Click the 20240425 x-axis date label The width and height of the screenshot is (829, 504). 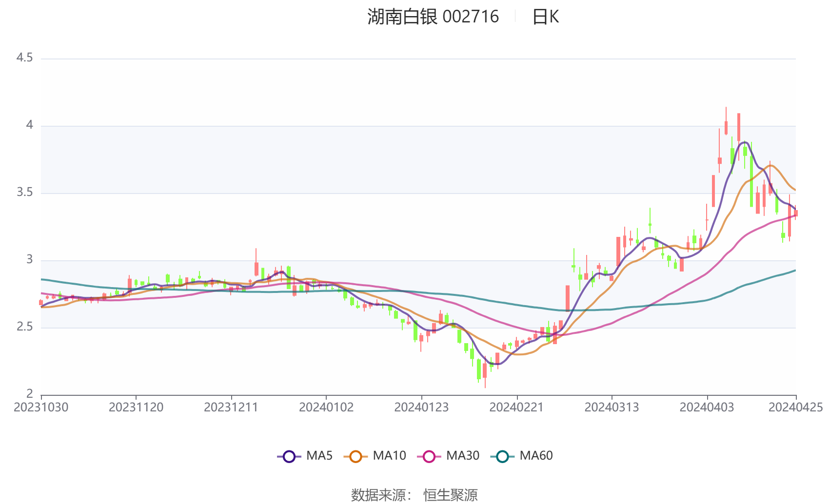pyautogui.click(x=796, y=407)
